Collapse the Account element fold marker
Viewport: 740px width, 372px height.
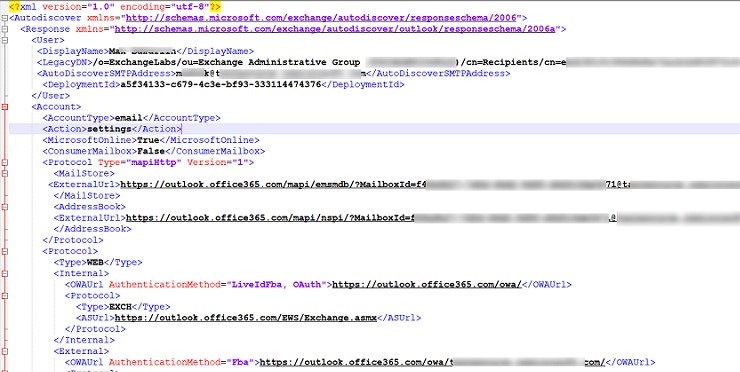(4, 107)
